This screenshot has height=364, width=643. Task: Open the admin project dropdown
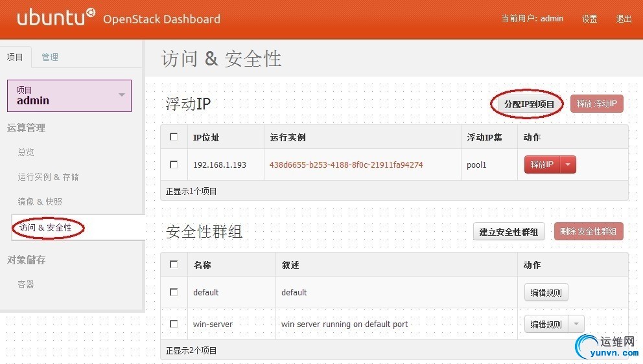point(69,96)
